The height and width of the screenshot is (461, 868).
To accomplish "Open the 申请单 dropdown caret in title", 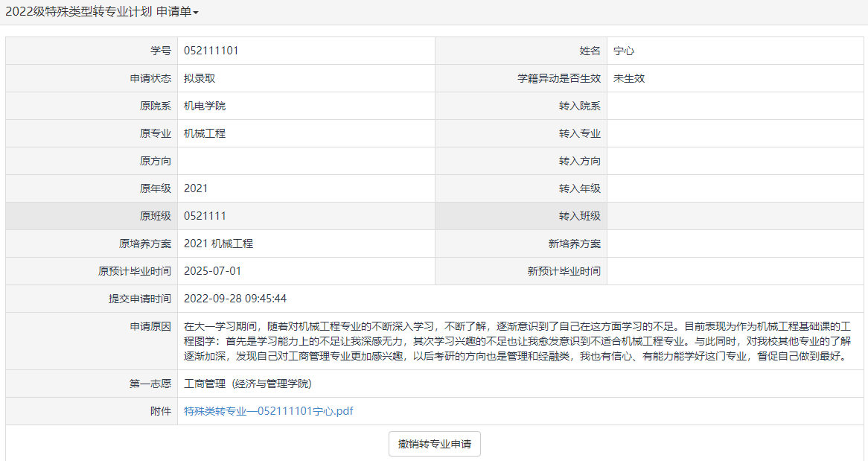I will click(x=196, y=13).
